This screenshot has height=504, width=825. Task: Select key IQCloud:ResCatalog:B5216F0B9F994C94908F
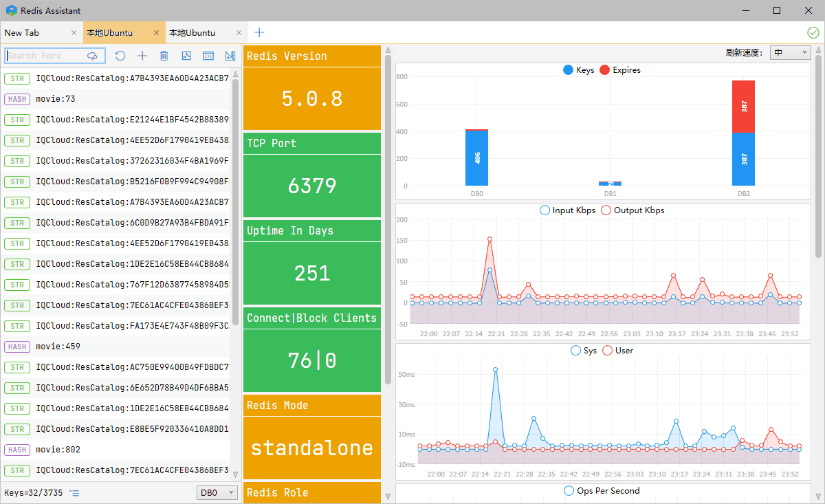(x=115, y=182)
